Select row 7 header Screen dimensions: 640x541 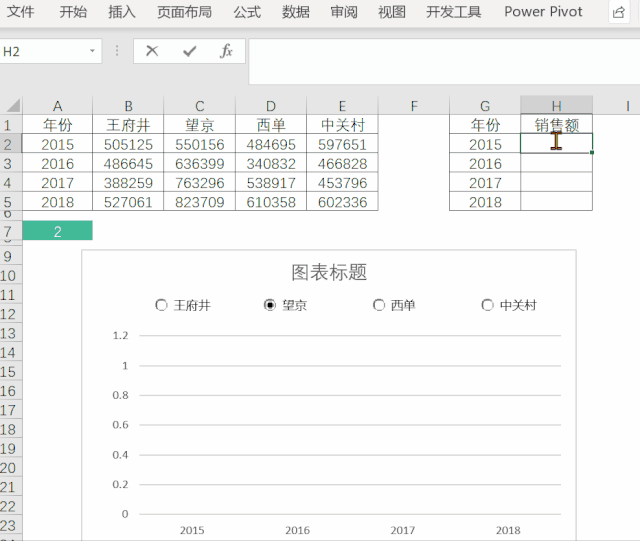click(11, 232)
